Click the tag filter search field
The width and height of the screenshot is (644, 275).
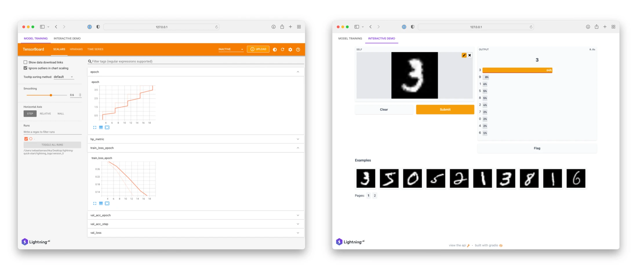click(196, 61)
